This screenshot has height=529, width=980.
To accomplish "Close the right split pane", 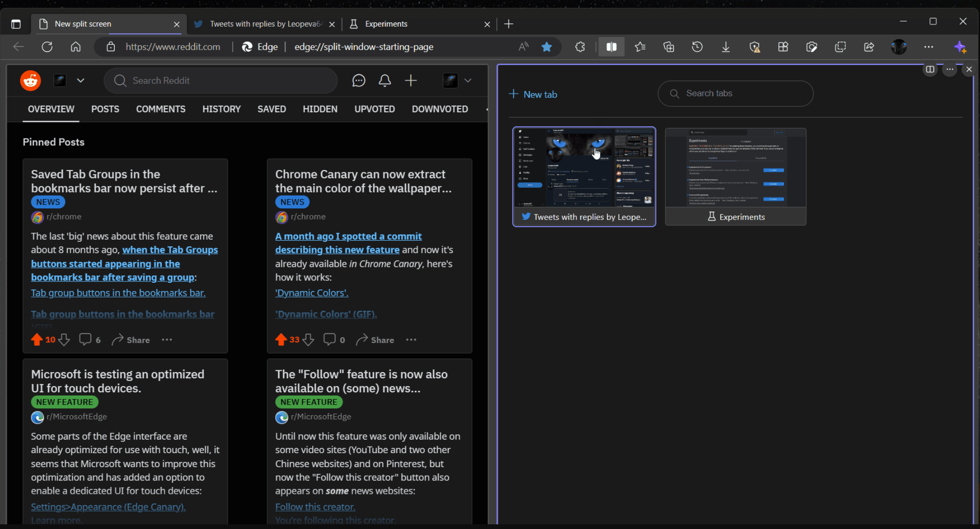I will coord(969,69).
